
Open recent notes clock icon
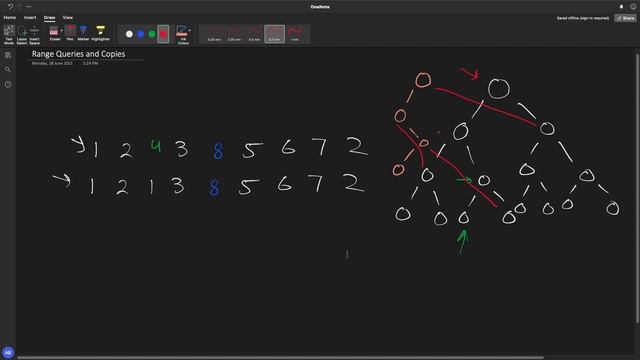point(8,84)
